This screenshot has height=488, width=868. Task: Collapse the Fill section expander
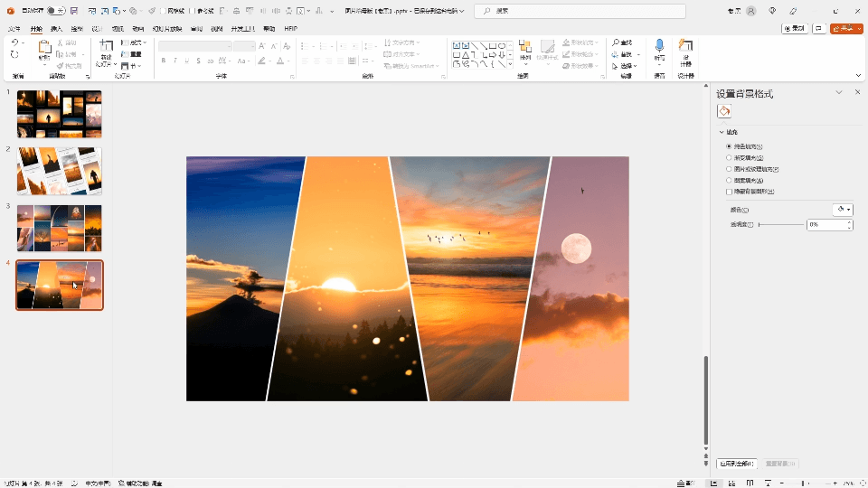(x=722, y=132)
